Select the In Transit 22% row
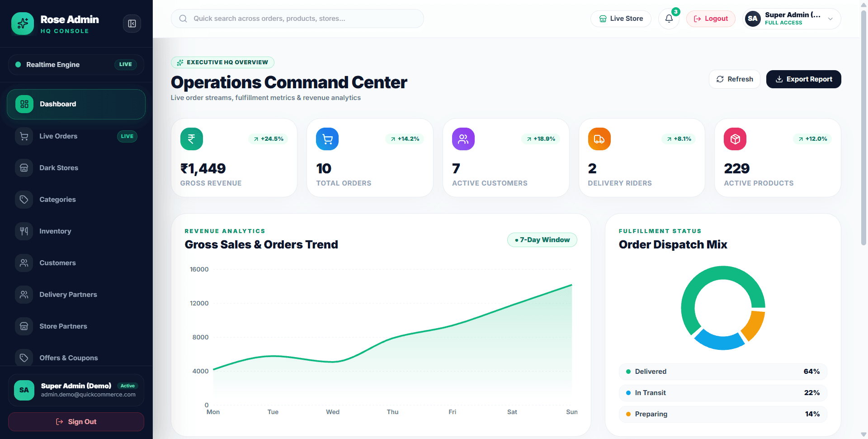Screen dimensions: 868x439 pos(723,393)
